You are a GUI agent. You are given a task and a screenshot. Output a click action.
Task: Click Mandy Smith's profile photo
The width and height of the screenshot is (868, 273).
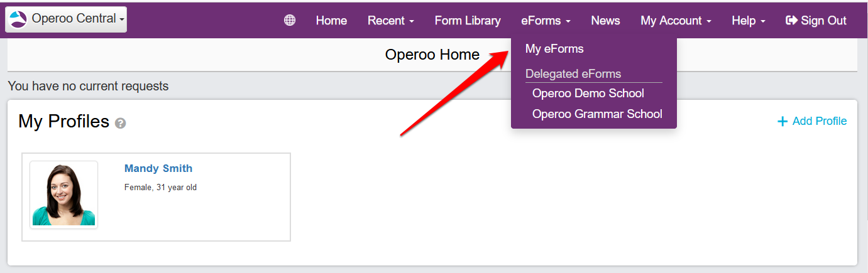63,195
